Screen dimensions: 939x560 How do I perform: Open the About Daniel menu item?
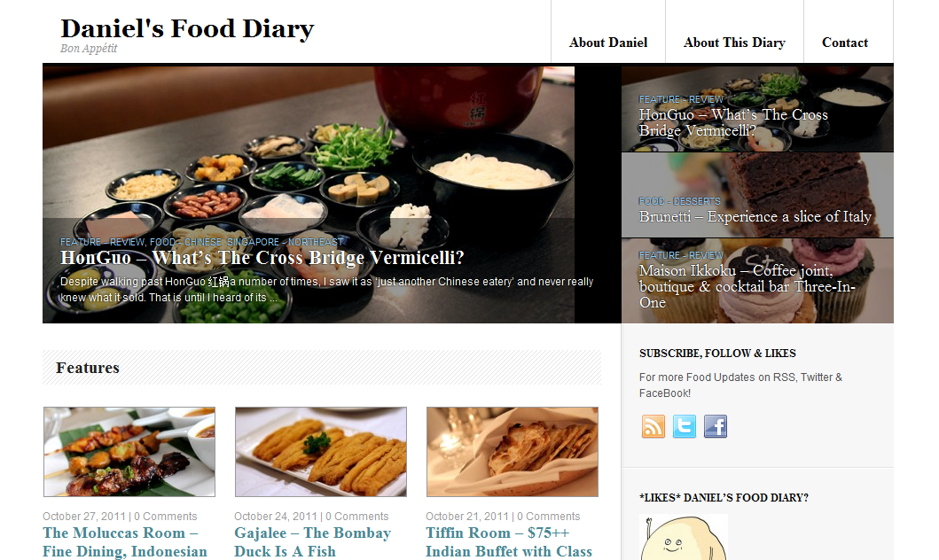(608, 43)
